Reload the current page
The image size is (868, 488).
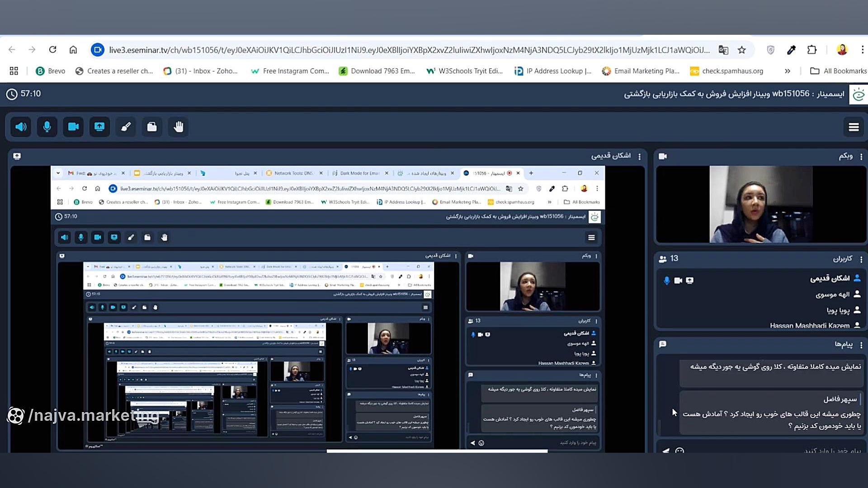click(52, 50)
